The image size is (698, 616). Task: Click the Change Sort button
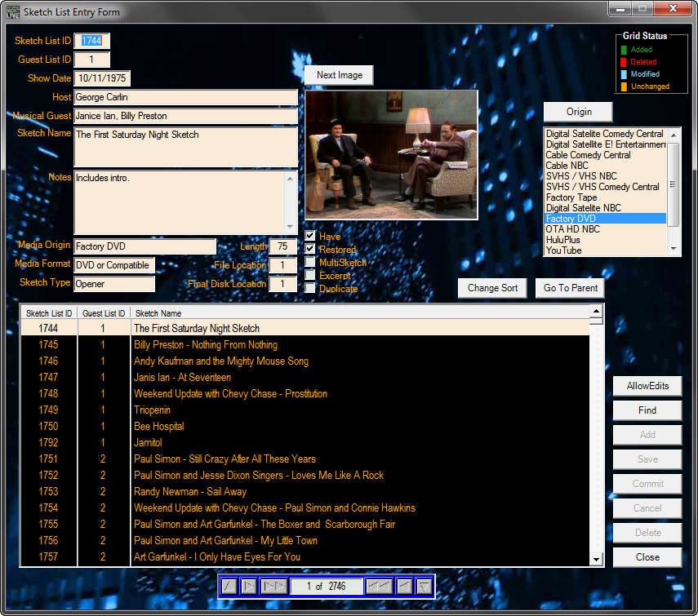492,288
